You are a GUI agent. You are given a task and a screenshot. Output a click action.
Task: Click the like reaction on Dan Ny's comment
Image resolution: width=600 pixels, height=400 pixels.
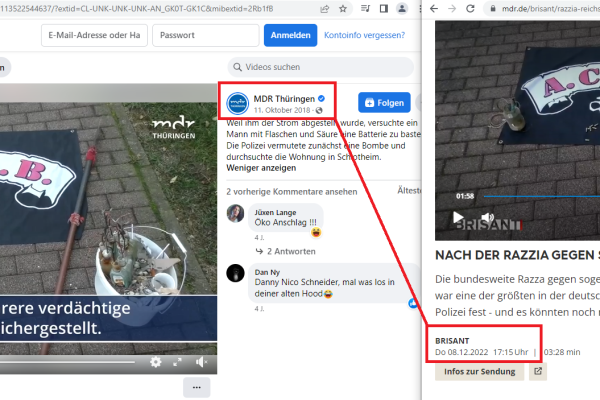coord(413,303)
